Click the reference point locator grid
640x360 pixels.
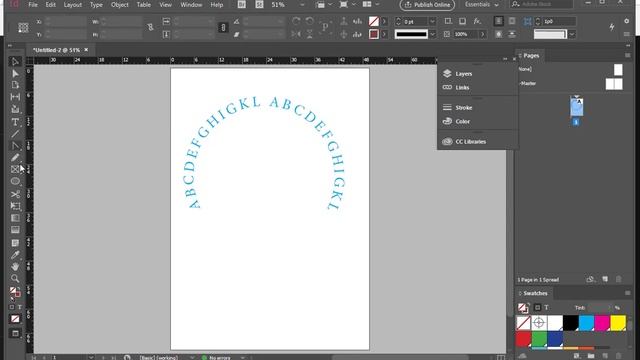click(23, 28)
